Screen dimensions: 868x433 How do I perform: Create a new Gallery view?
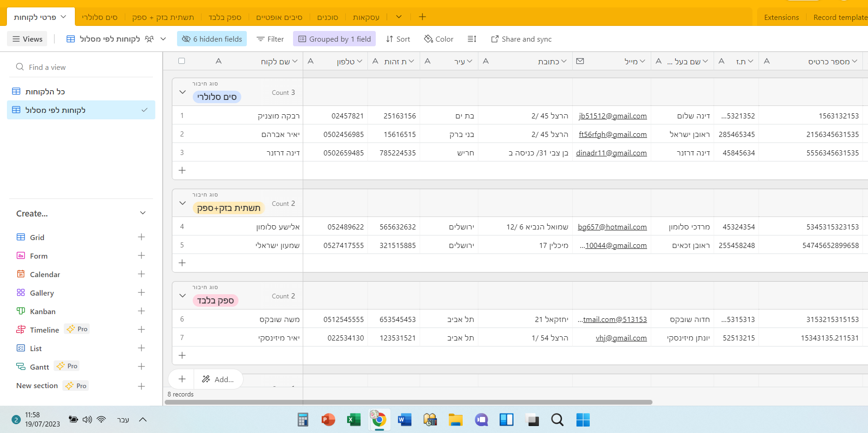pos(141,293)
